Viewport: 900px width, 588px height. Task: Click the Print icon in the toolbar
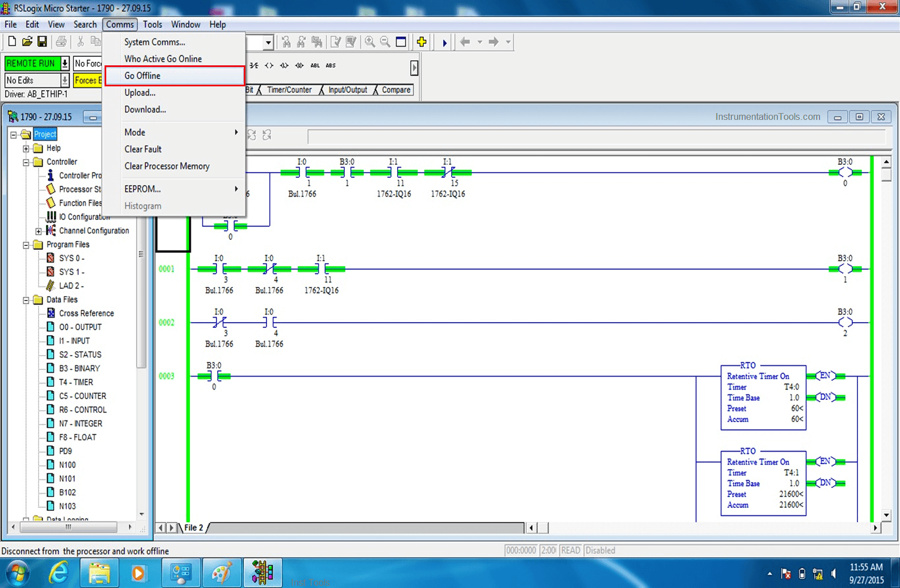(x=61, y=41)
